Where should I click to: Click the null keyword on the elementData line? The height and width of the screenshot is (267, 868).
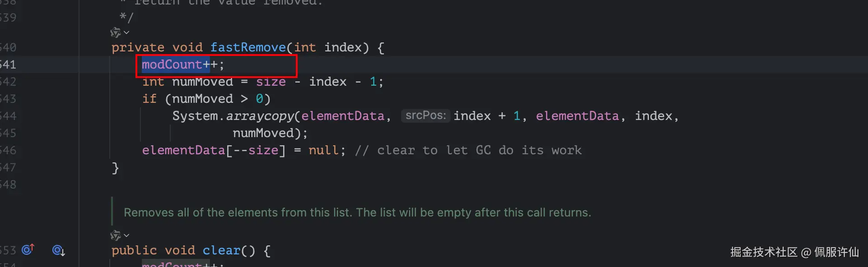(323, 150)
